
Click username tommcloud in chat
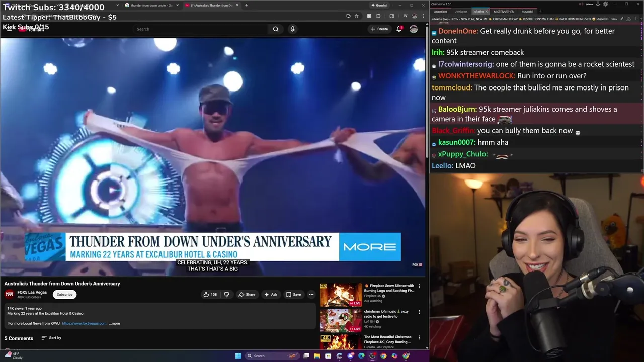point(452,87)
